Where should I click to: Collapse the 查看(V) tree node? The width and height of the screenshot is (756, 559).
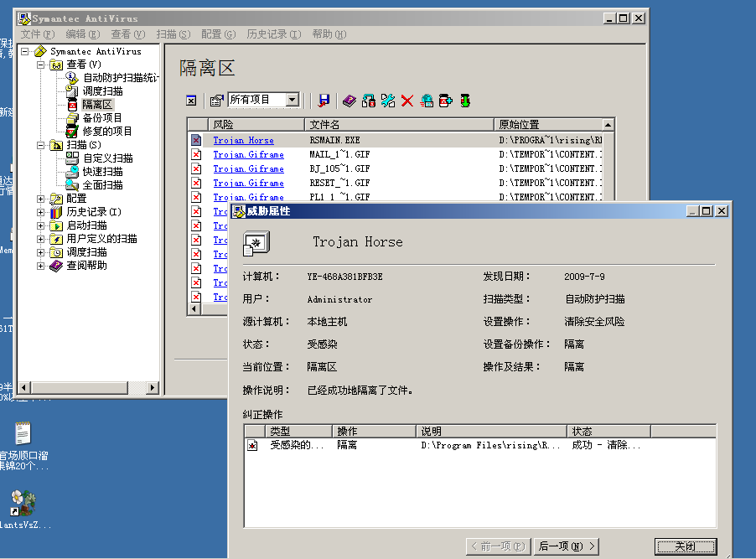[40, 65]
